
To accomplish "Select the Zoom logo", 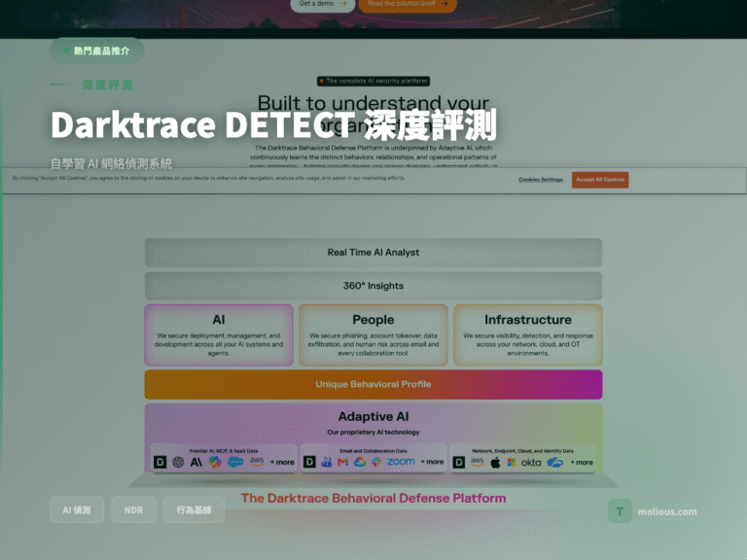I will tap(401, 462).
